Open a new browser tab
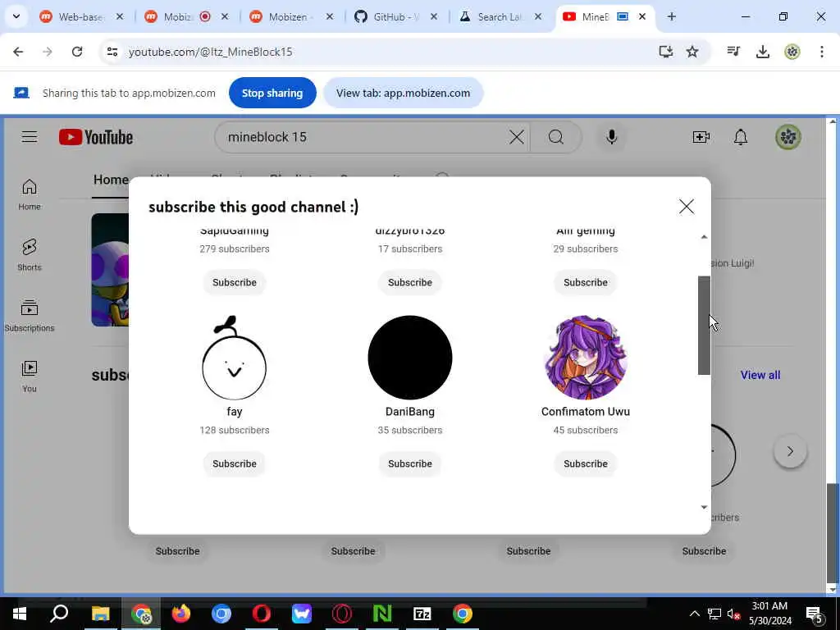840x630 pixels. coord(671,16)
